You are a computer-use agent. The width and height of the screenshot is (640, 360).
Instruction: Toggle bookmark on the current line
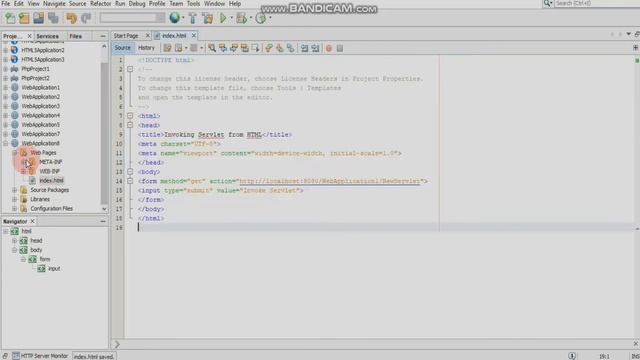pyautogui.click(x=291, y=48)
